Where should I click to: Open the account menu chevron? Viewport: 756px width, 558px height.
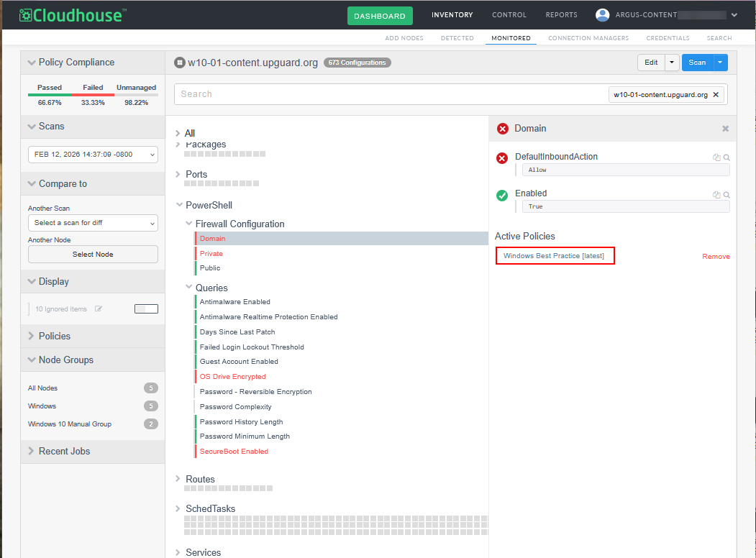pyautogui.click(x=734, y=15)
